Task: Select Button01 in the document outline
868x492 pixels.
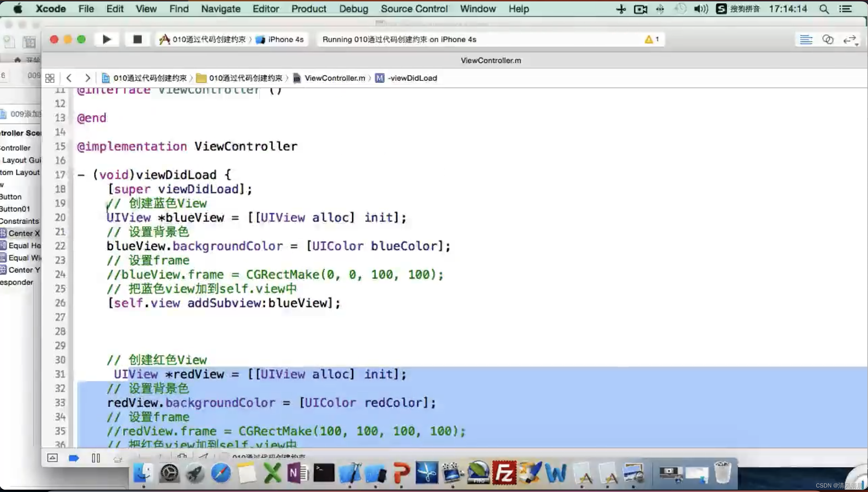Action: pos(15,209)
